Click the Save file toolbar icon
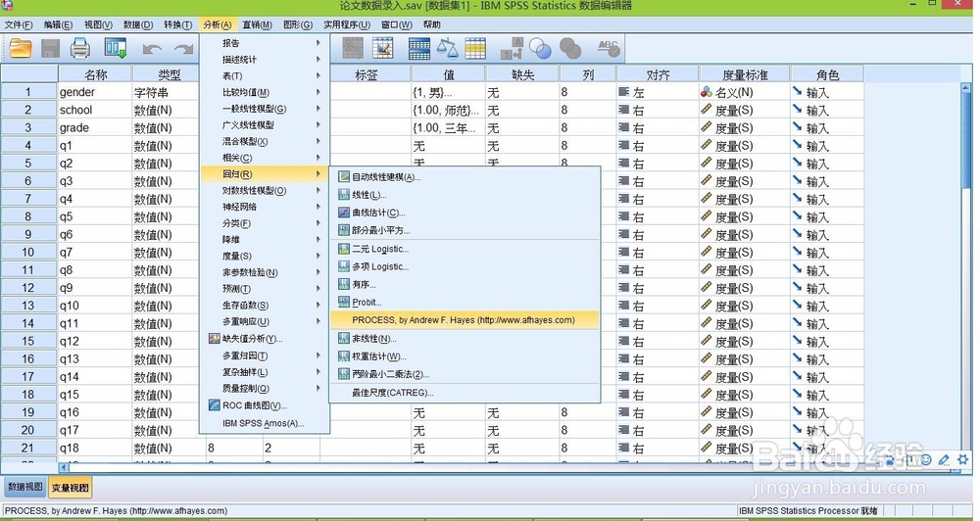Screen dimensions: 980x521 51,48
